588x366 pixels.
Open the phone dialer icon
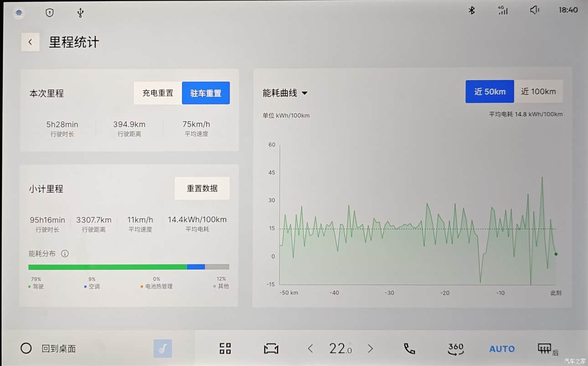(409, 349)
